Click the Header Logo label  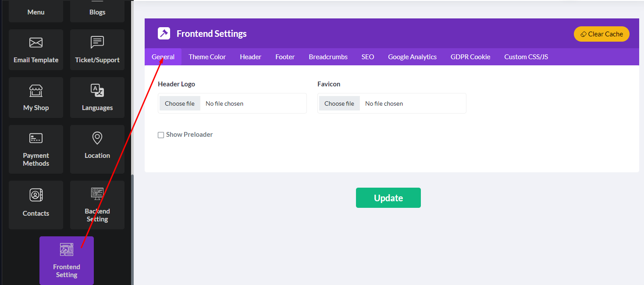click(176, 84)
